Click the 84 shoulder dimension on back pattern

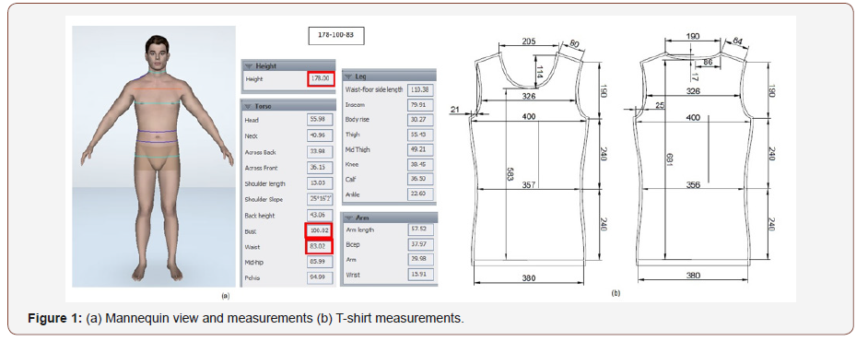click(737, 41)
